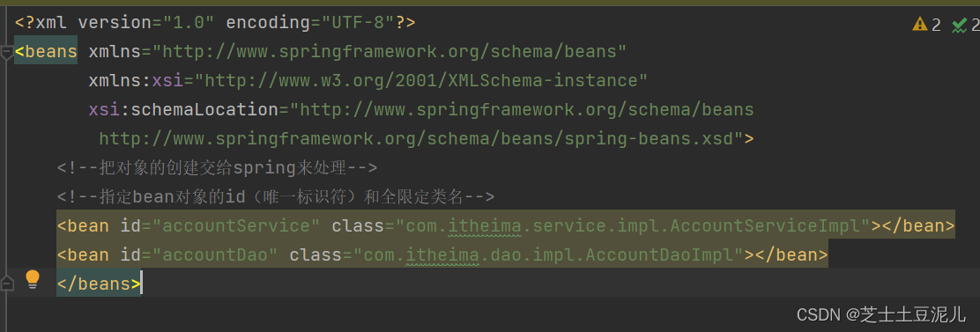Click the xsi:schemaLocation attribute name
Screen dimensions: 980x332
pos(183,110)
